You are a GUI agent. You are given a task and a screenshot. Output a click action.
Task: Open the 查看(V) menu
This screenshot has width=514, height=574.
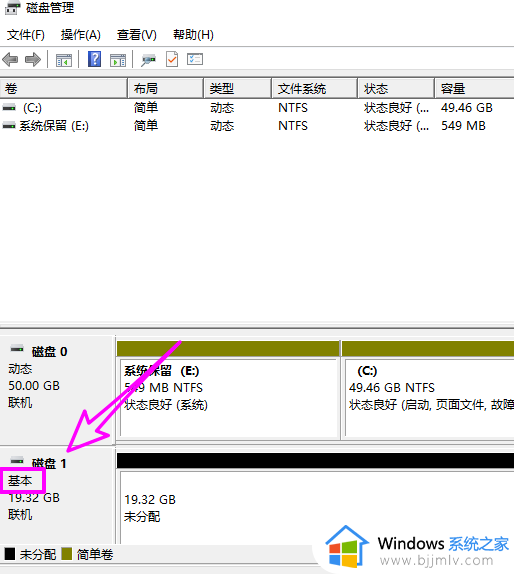tap(137, 35)
